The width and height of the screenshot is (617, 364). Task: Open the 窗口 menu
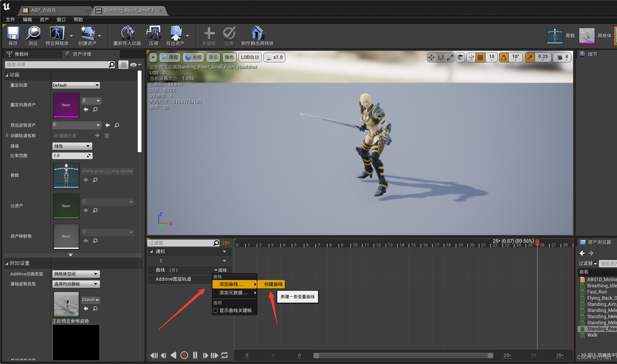61,20
